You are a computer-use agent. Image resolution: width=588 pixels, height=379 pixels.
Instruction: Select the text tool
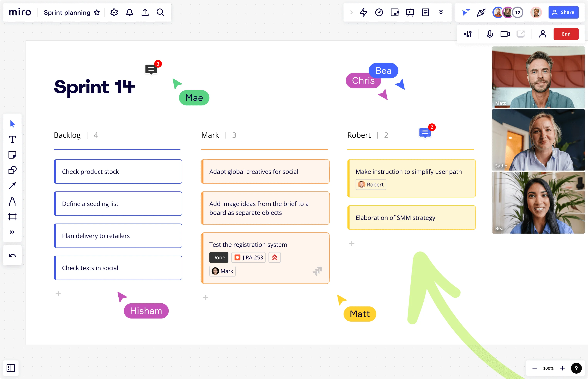[12, 139]
